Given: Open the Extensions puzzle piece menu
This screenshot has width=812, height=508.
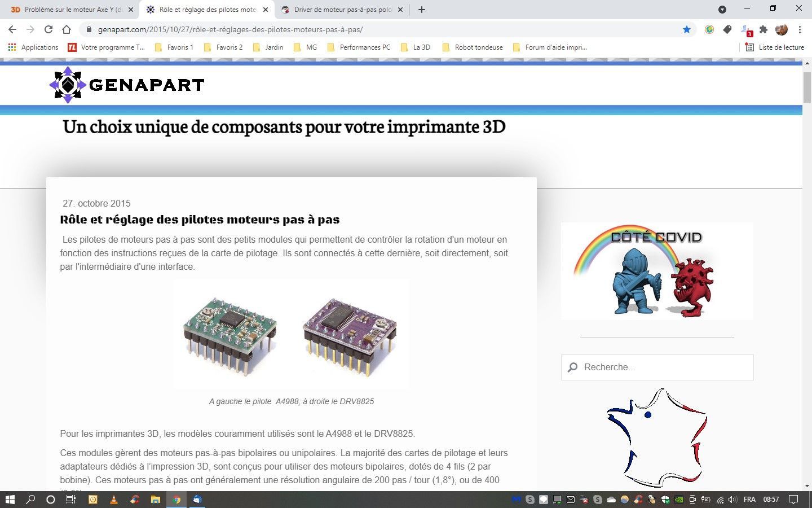Looking at the screenshot, I should click(x=764, y=29).
